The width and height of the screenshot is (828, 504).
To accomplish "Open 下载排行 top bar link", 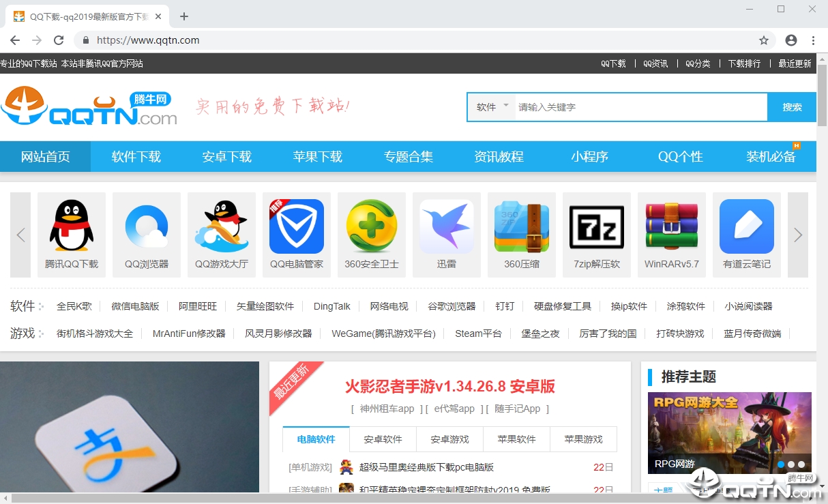I will point(744,63).
